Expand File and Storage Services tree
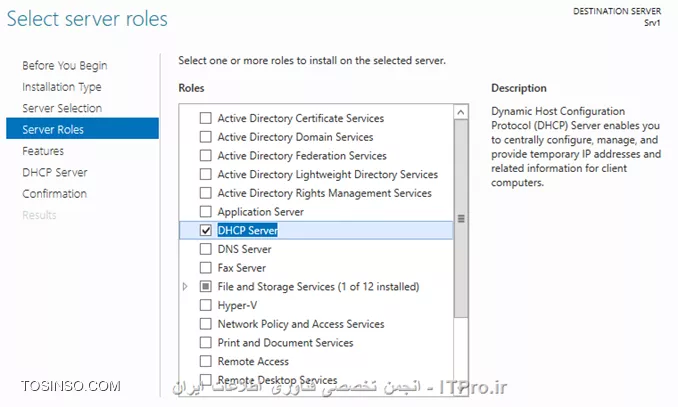 click(x=185, y=286)
